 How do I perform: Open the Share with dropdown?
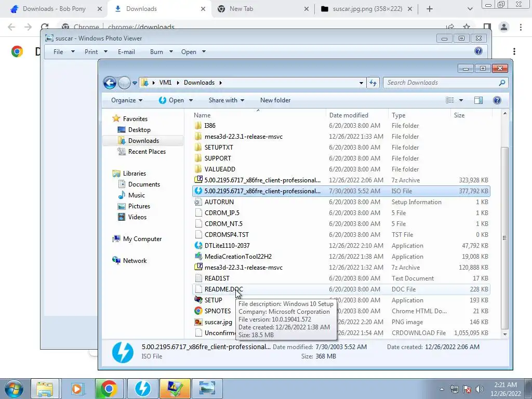pyautogui.click(x=227, y=100)
